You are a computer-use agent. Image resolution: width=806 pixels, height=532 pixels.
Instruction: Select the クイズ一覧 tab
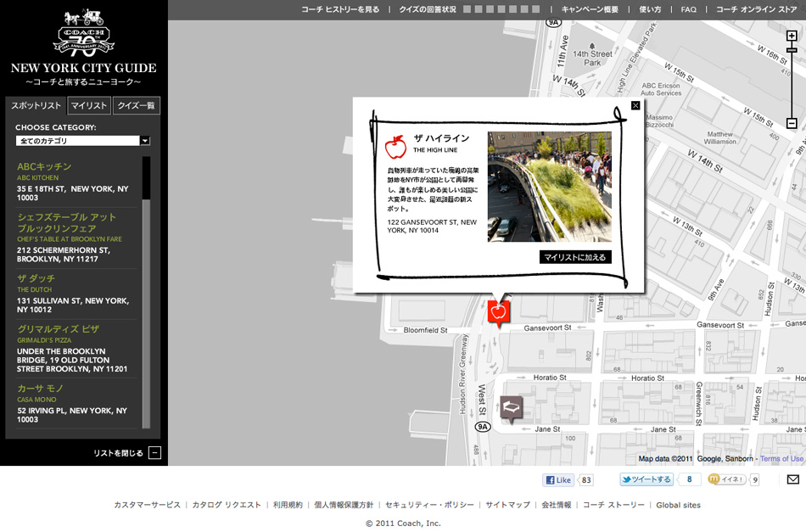(137, 105)
